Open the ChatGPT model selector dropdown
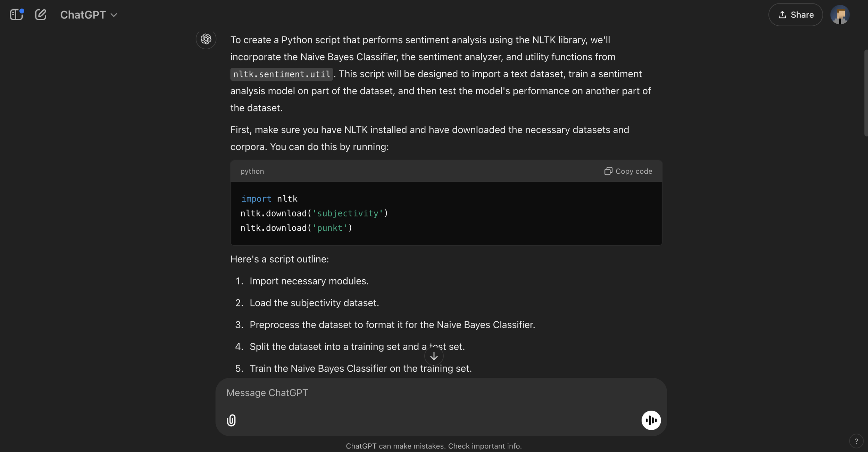Screen dimensions: 868x452 tap(83, 15)
